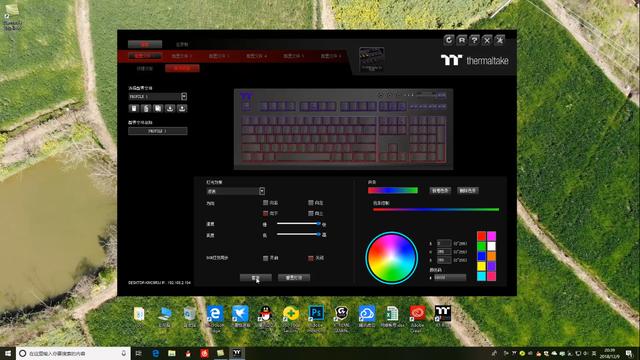Expand the lighting effect dropdown

pos(262,191)
